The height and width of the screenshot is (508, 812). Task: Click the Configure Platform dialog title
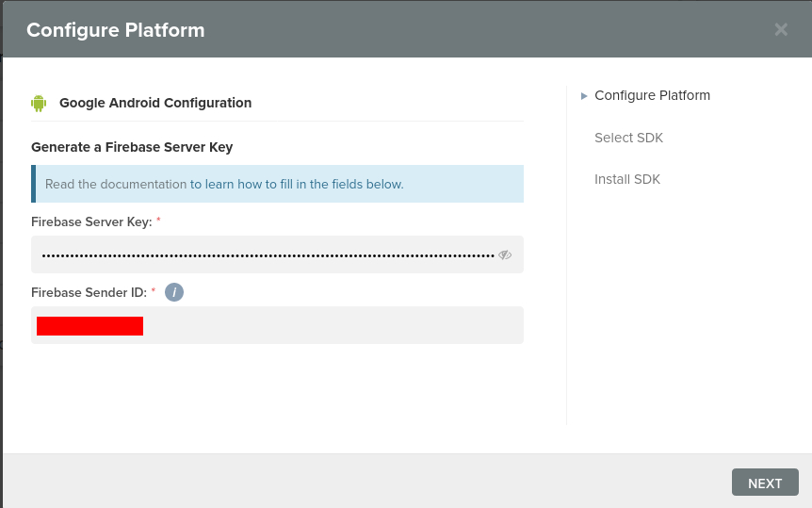click(115, 29)
